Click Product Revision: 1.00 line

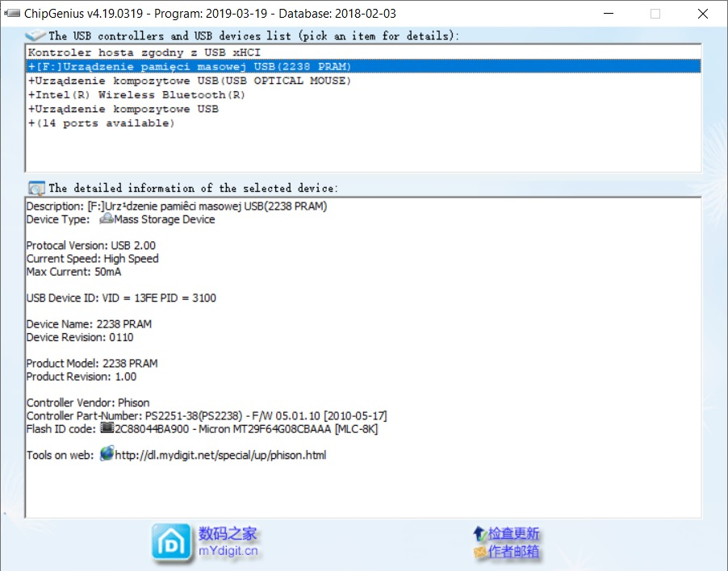coord(82,376)
